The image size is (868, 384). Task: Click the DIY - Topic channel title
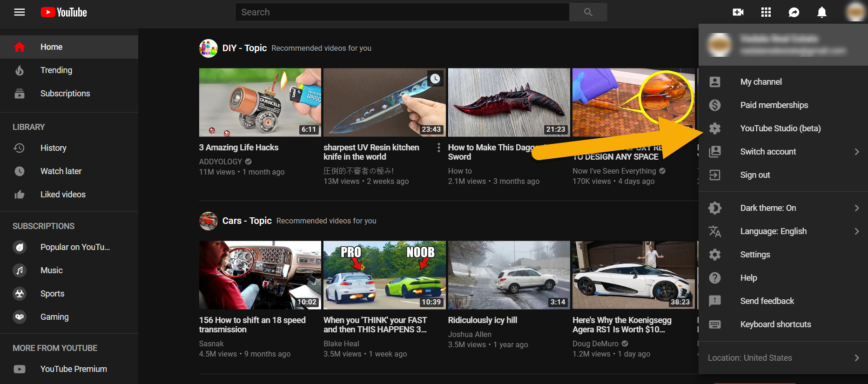pyautogui.click(x=244, y=48)
